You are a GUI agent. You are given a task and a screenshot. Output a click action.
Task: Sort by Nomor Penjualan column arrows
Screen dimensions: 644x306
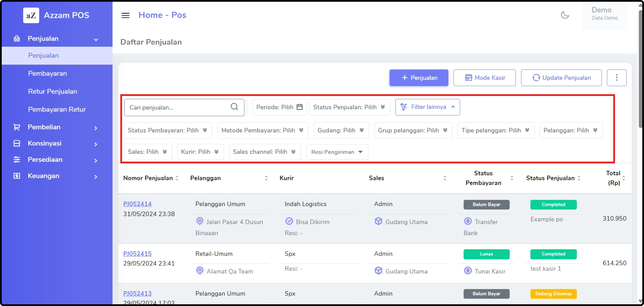click(177, 178)
